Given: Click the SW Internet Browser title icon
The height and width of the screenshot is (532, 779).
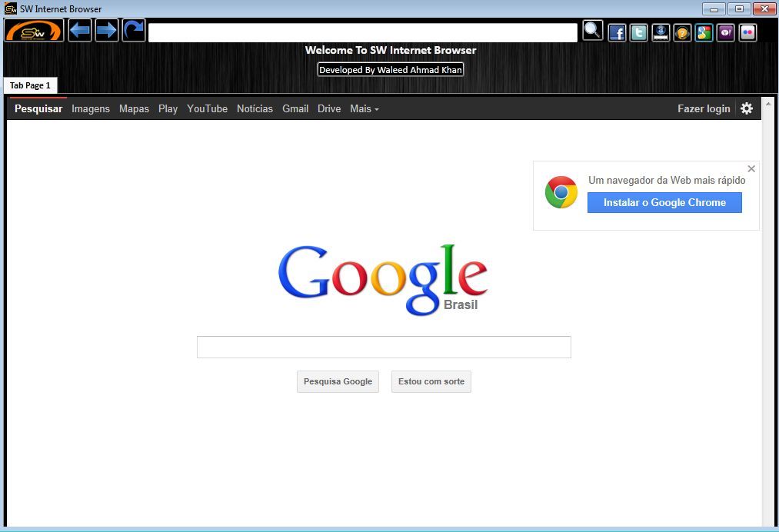Looking at the screenshot, I should click(x=11, y=8).
